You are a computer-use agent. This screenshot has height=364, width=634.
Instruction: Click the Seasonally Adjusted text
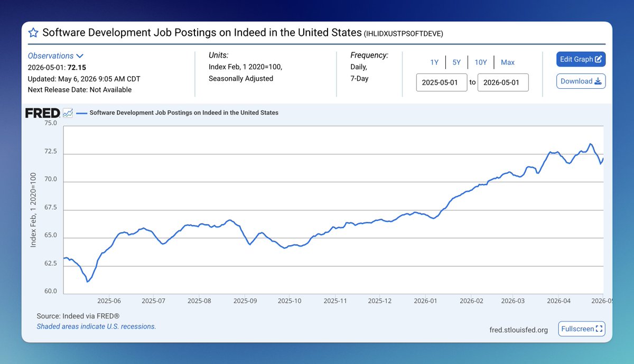tap(241, 78)
